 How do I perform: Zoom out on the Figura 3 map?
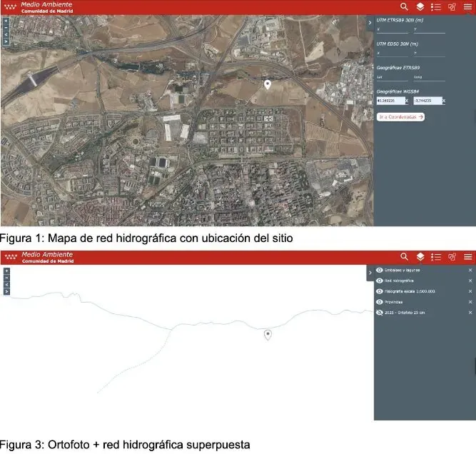click(6, 278)
